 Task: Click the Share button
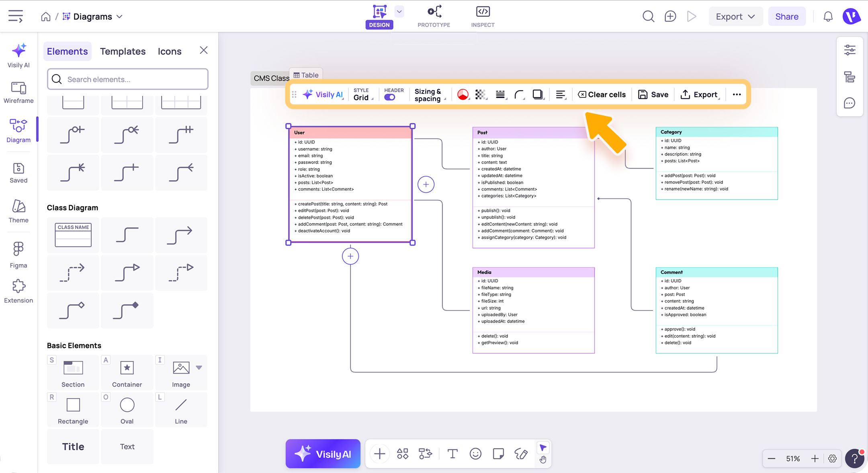[x=786, y=16]
